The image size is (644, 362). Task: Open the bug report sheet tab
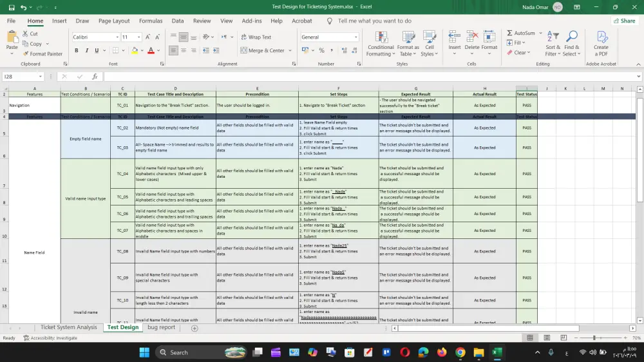point(161,327)
